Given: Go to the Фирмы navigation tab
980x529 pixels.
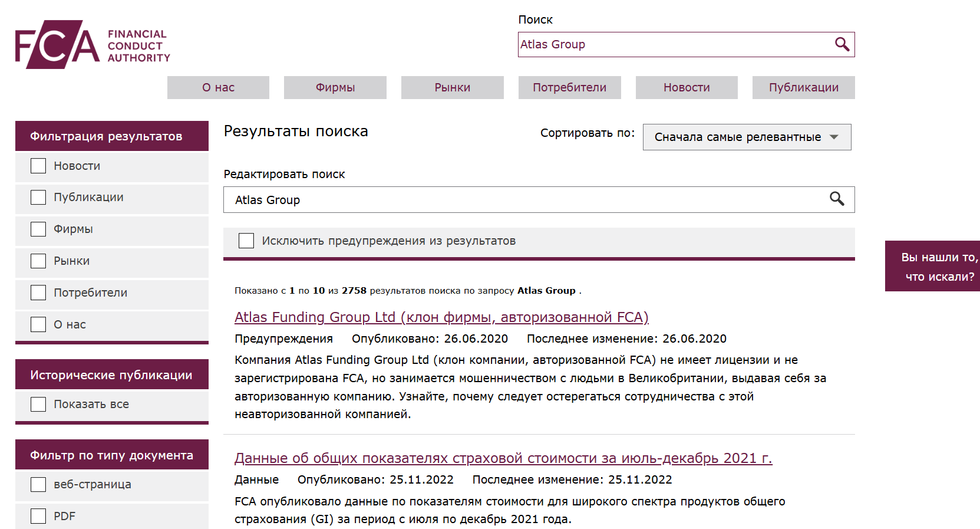Looking at the screenshot, I should (335, 87).
